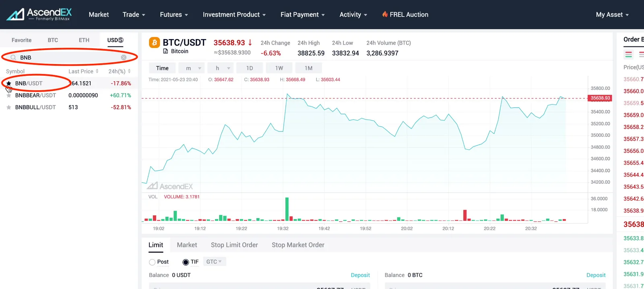Expand the Futures menu
The width and height of the screenshot is (644, 289).
(x=174, y=15)
